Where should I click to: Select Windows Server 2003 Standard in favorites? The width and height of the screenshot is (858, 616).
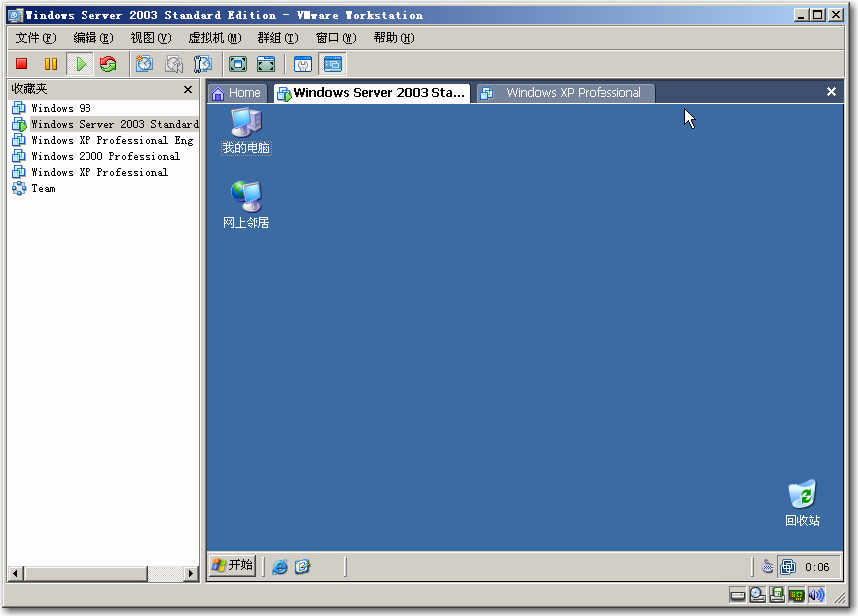tap(113, 124)
